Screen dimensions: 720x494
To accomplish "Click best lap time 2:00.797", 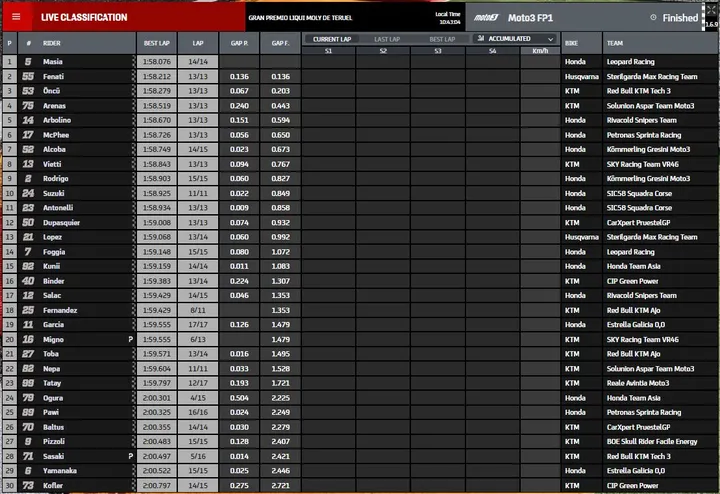I will pyautogui.click(x=157, y=485).
